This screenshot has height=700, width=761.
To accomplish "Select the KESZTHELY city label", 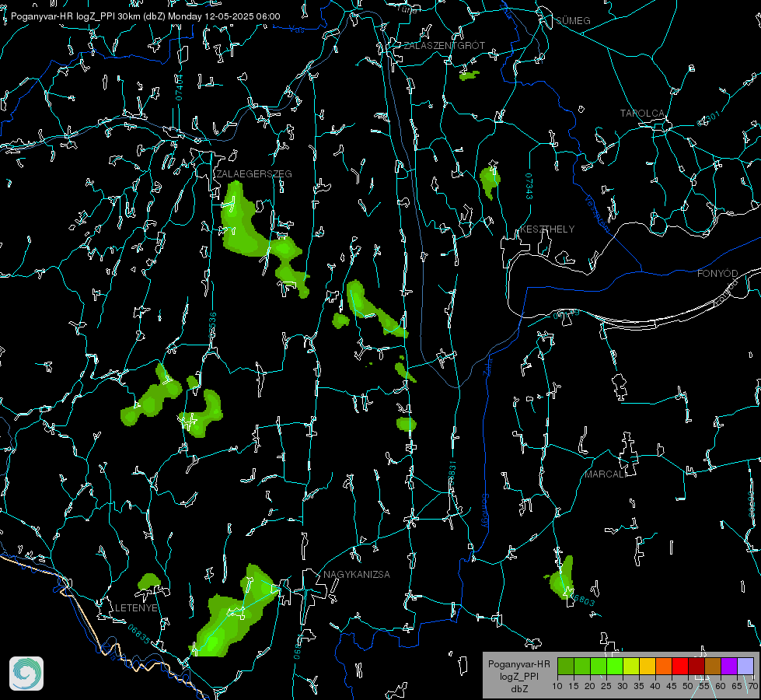I will pyautogui.click(x=547, y=229).
